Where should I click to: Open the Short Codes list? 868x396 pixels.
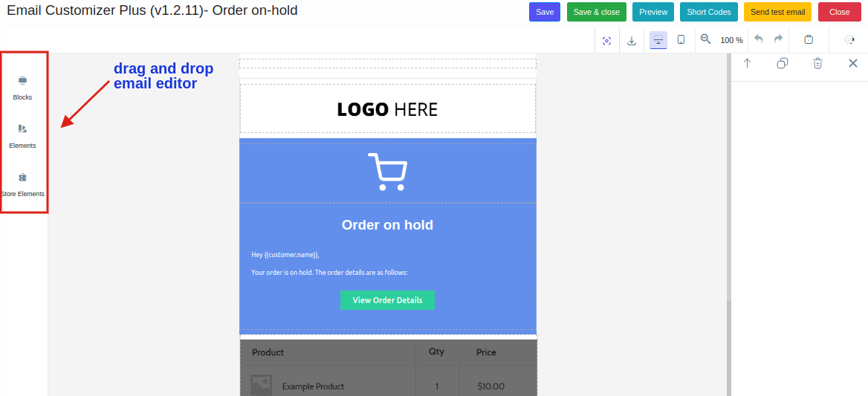coord(708,12)
